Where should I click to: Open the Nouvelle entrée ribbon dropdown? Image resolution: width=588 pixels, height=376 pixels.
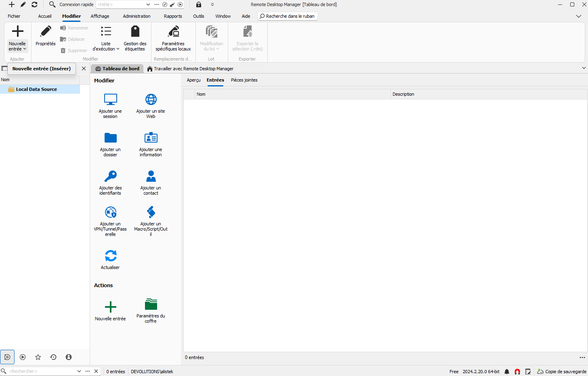click(x=17, y=46)
